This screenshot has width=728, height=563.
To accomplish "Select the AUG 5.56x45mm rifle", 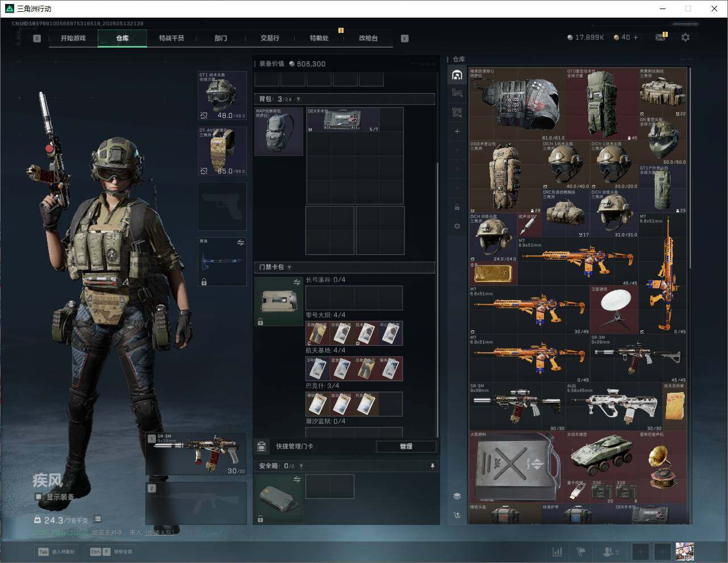I will pos(614,407).
